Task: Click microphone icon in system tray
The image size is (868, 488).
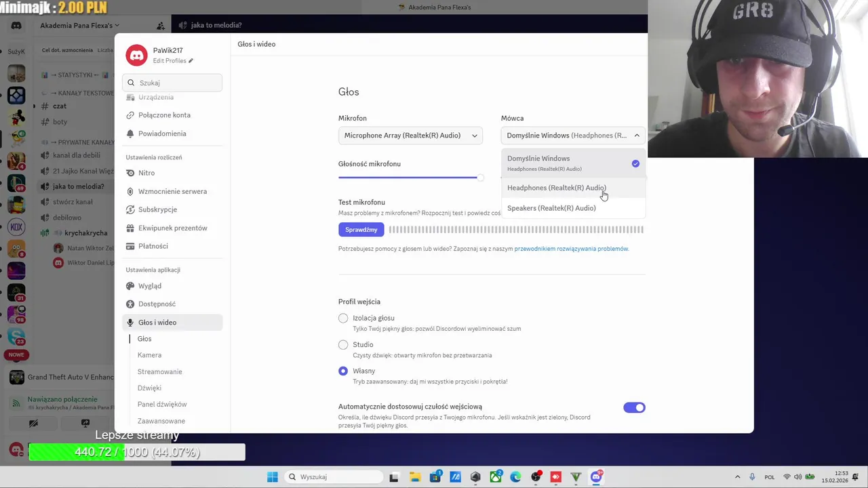Action: click(x=752, y=477)
